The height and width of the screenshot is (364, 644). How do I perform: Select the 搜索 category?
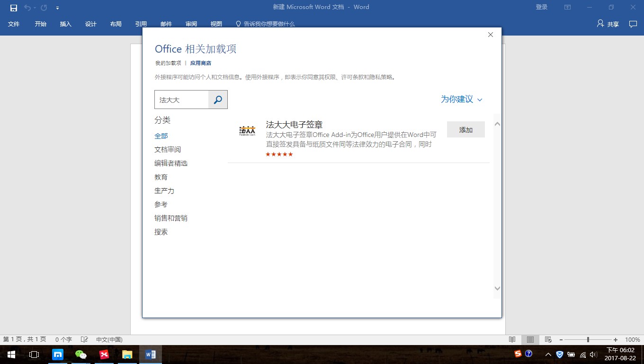click(161, 232)
